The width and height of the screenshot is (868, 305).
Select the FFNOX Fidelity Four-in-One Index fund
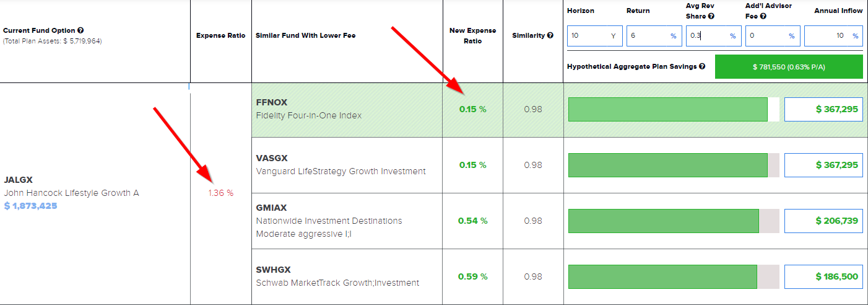tap(308, 109)
